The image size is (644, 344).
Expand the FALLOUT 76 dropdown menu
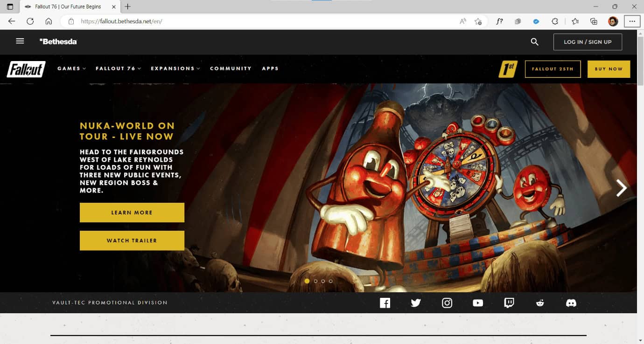pos(119,69)
